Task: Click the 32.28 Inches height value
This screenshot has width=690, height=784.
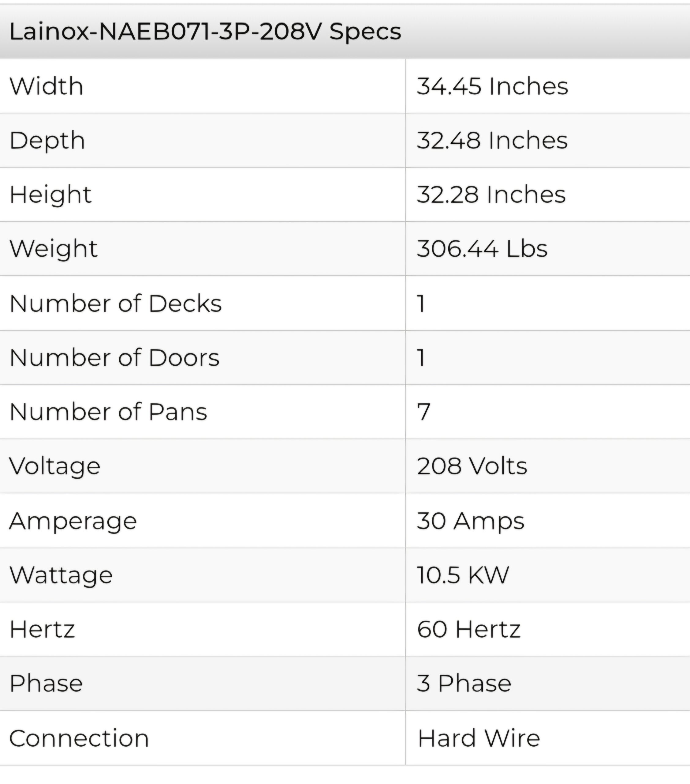Action: tap(491, 194)
